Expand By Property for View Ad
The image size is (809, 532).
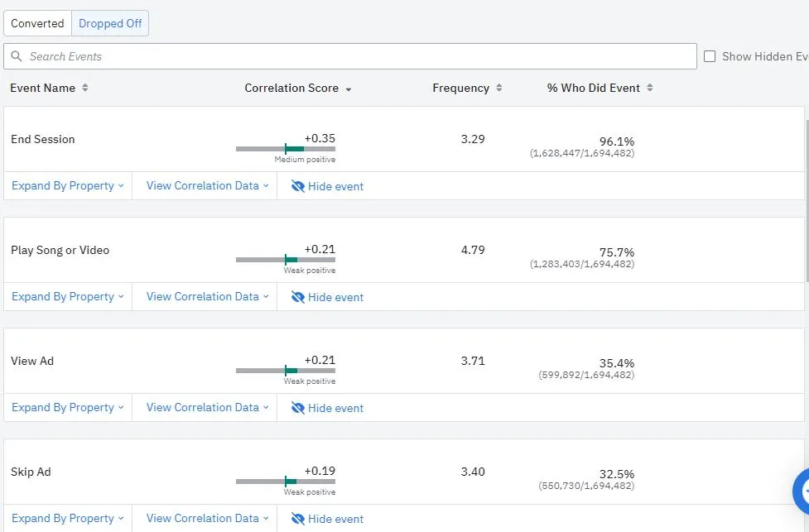pos(67,408)
